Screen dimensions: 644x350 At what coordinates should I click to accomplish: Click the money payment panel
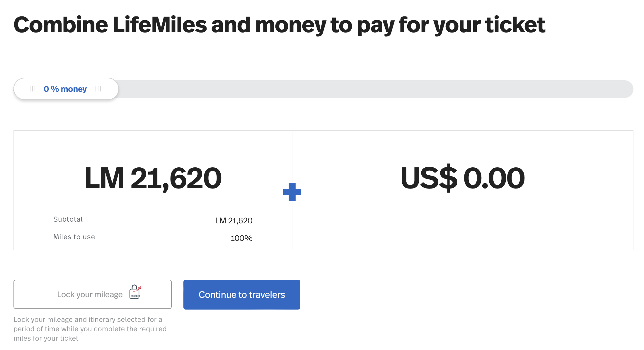pos(463,190)
